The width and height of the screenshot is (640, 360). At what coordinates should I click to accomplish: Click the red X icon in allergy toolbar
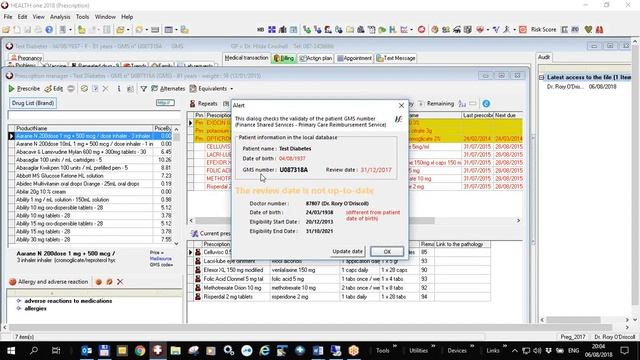coord(120,282)
